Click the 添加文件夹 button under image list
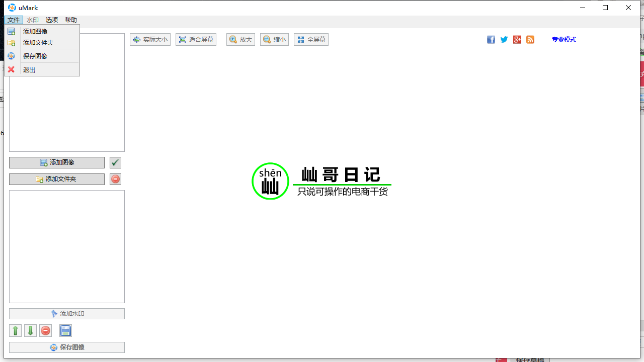Viewport: 644px width, 362px height. pyautogui.click(x=57, y=179)
